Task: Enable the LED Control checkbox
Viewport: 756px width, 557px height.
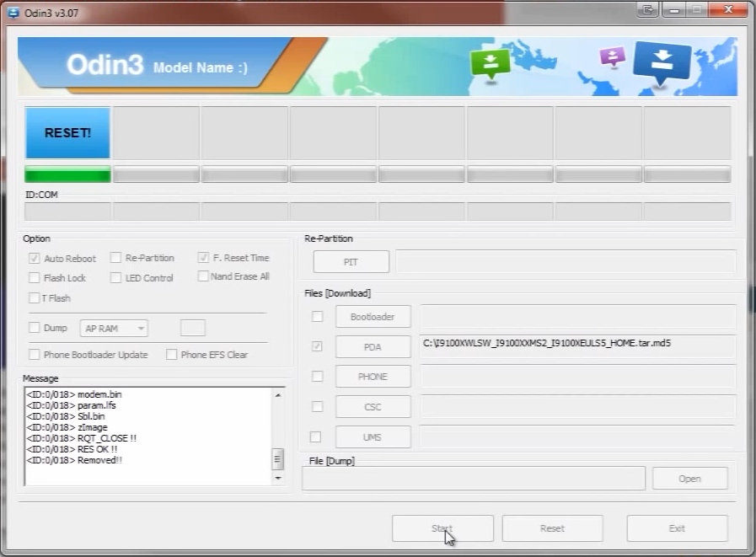Action: (115, 278)
